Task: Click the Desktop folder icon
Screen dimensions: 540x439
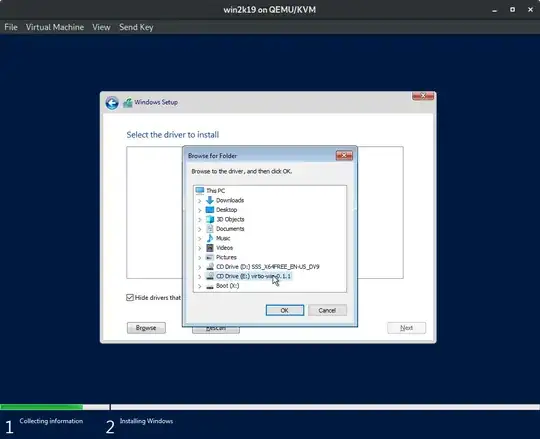Action: tap(209, 210)
